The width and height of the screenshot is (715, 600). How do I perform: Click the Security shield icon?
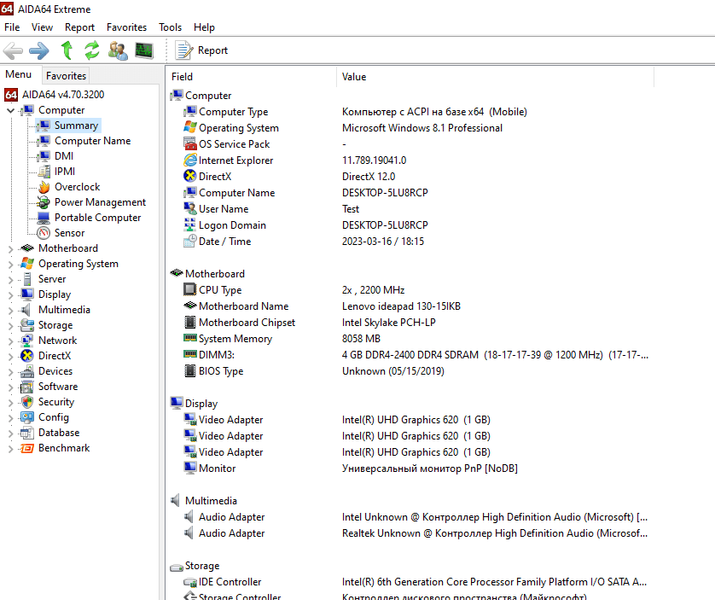point(27,402)
